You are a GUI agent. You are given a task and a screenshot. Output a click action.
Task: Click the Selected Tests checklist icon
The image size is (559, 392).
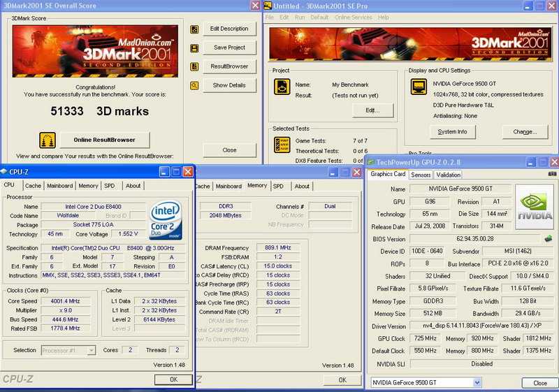(282, 145)
